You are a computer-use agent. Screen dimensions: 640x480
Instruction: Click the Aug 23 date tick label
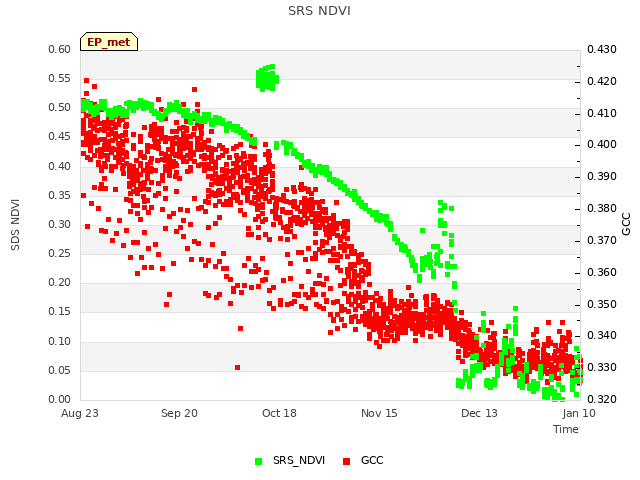pyautogui.click(x=80, y=413)
